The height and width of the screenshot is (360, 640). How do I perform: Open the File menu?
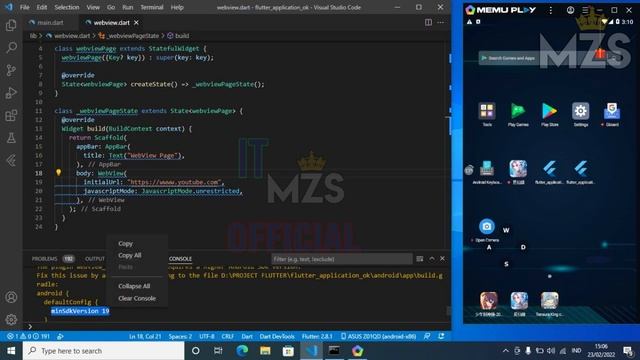coord(24,7)
